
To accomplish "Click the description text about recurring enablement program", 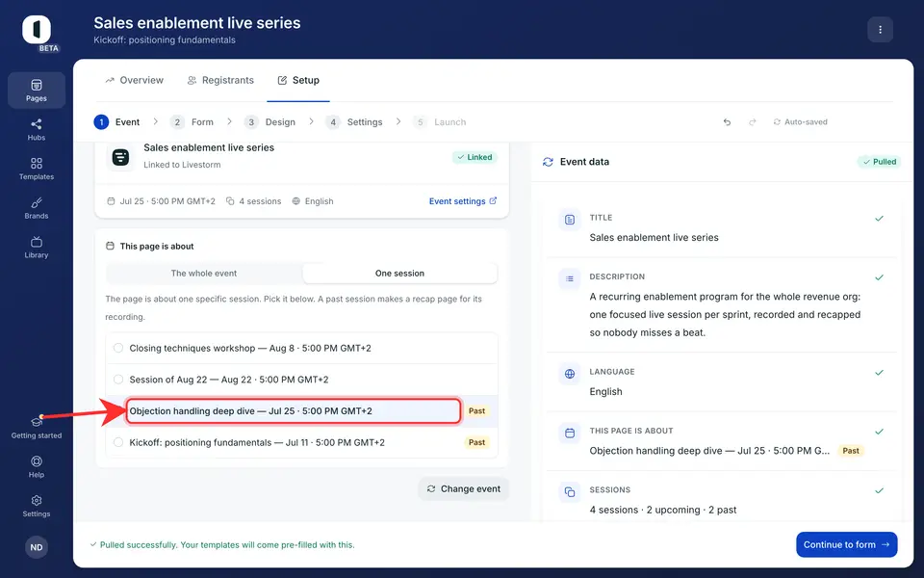I will click(x=726, y=314).
